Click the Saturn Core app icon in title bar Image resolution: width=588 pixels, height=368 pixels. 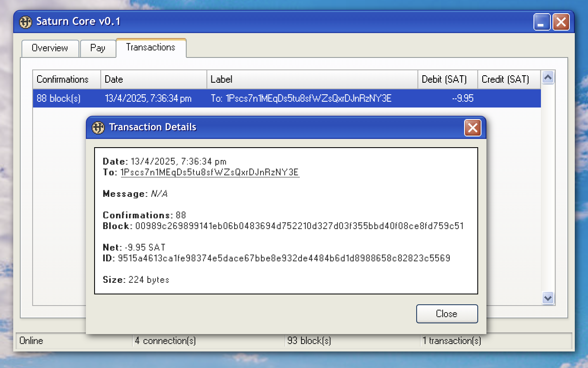click(26, 22)
